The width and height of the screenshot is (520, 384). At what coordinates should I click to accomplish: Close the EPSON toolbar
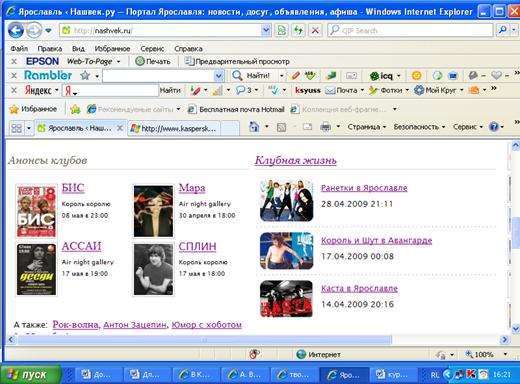click(14, 61)
